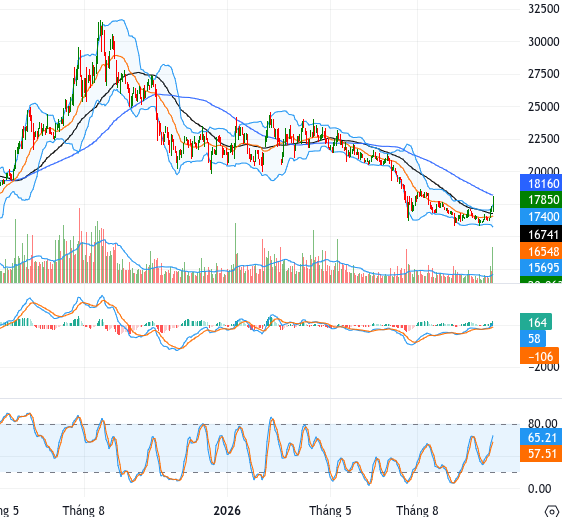Select the 65.21 stochastic value label
This screenshot has width=562, height=517.
click(x=541, y=437)
